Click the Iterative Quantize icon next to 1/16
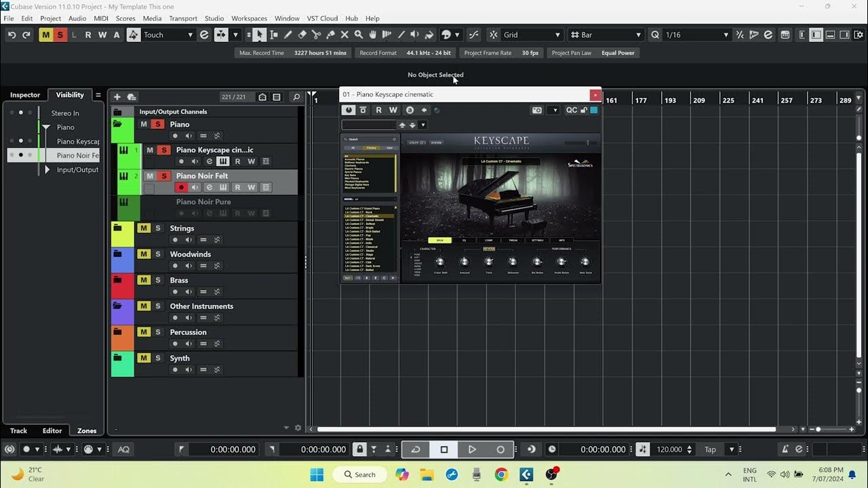The height and width of the screenshot is (488, 868). tap(739, 35)
